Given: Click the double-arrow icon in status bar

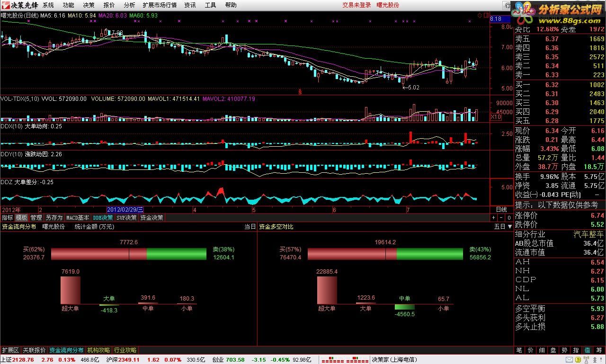Looking at the screenshot, I should click(595, 360).
